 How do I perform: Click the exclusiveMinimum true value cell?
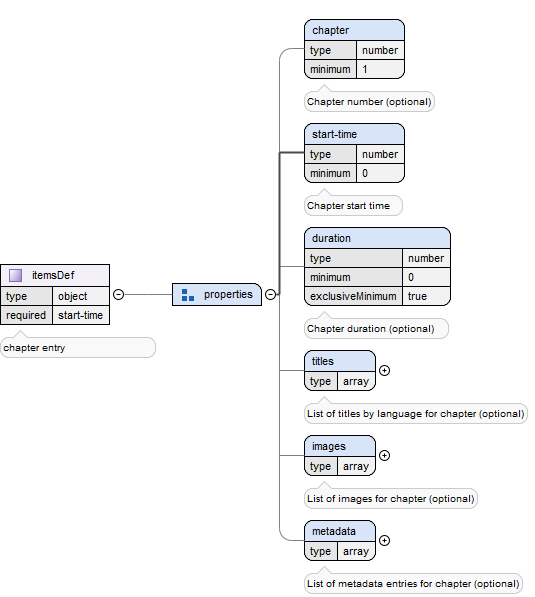click(426, 296)
